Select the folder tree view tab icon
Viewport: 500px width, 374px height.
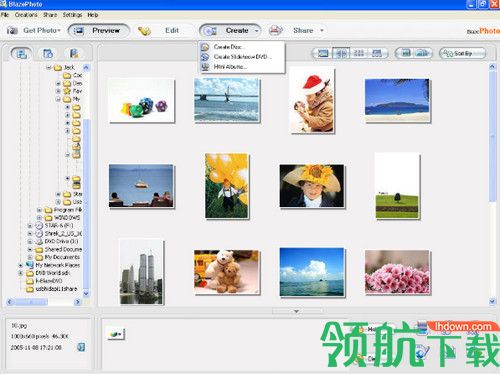coord(22,53)
